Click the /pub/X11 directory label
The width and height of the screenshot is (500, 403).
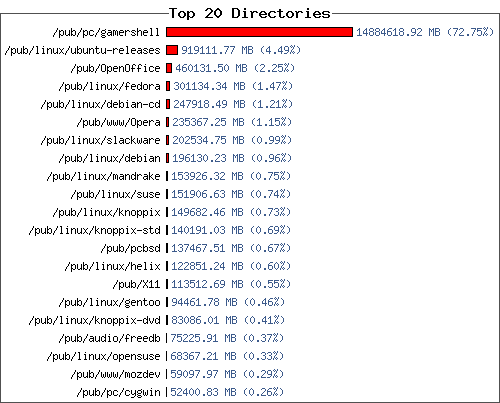[136, 285]
